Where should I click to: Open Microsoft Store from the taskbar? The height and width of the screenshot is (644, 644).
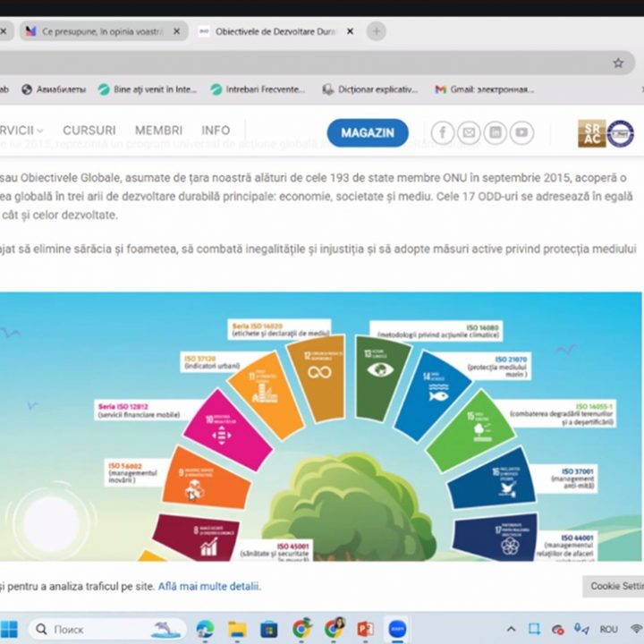[x=268, y=629]
